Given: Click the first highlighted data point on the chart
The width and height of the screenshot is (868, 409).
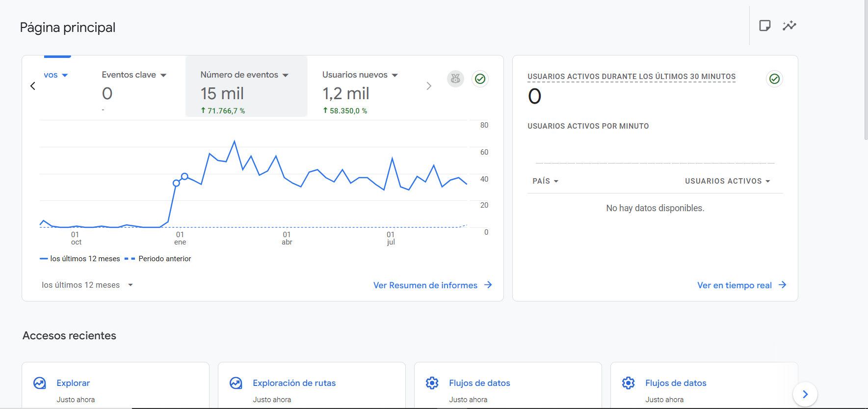Looking at the screenshot, I should pos(176,183).
